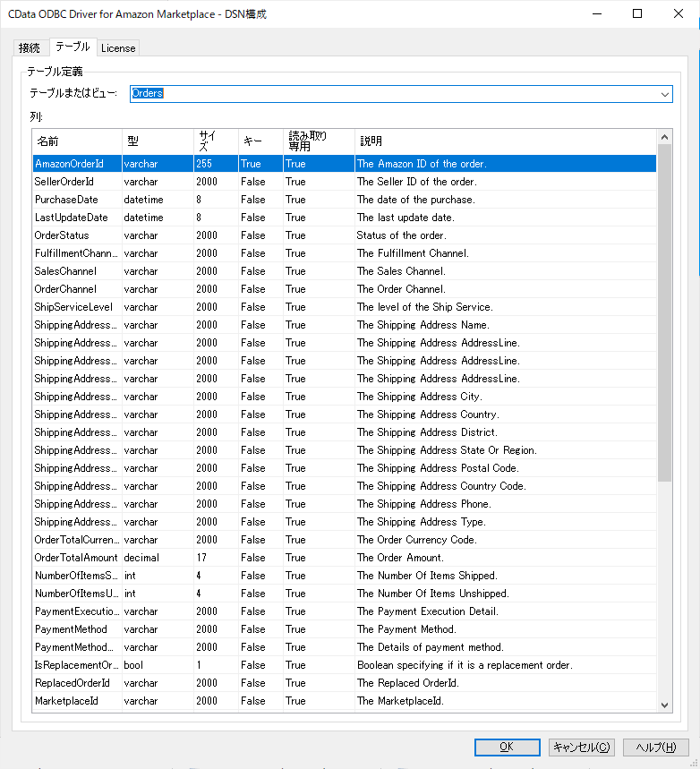The height and width of the screenshot is (769, 700).
Task: Click the サイズ column header
Action: (217, 141)
